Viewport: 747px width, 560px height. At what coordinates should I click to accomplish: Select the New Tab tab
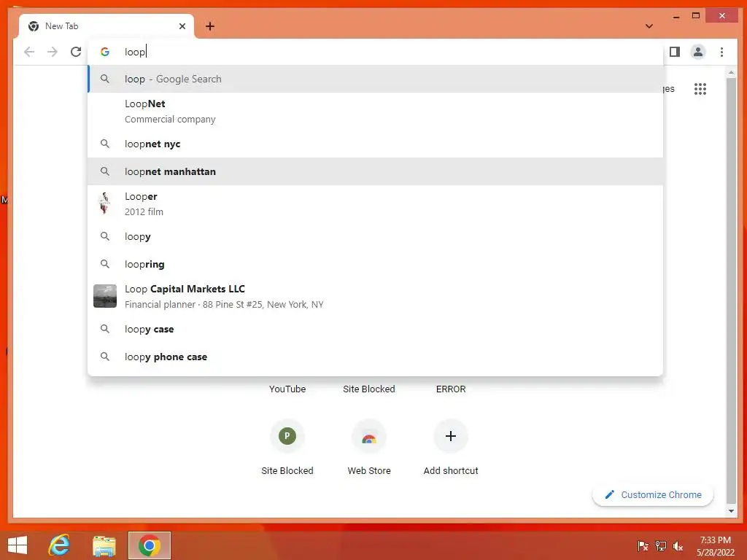(x=107, y=26)
